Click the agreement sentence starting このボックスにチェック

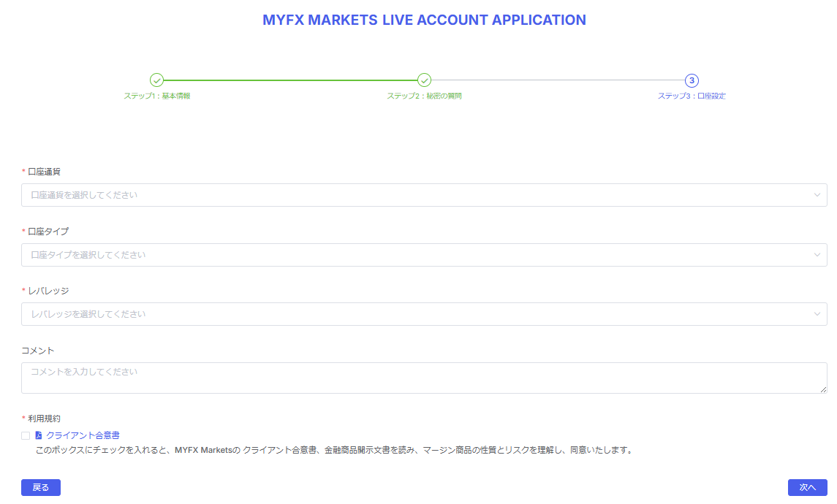[336, 450]
